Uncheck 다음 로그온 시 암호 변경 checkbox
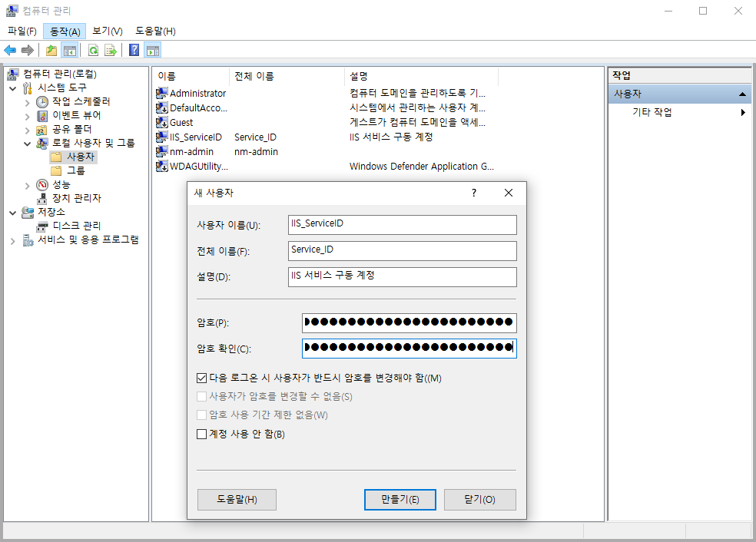Viewport: 756px width, 542px height. [201, 378]
